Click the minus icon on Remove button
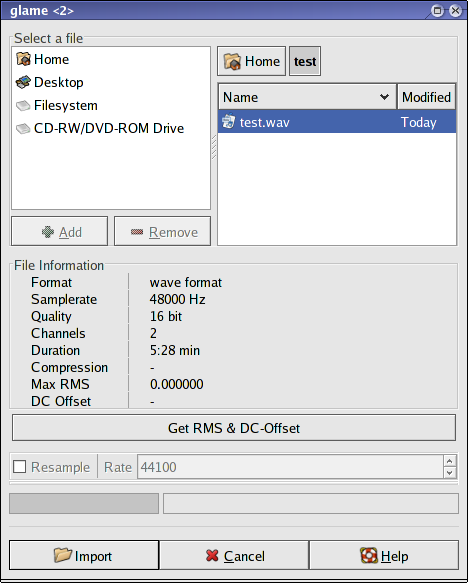468x583 pixels. pos(137,232)
